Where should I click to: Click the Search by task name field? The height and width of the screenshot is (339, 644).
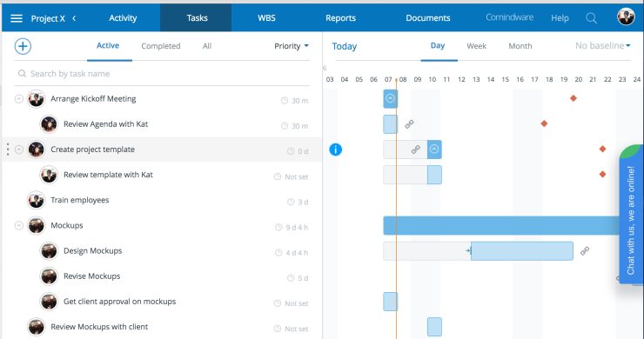point(162,74)
